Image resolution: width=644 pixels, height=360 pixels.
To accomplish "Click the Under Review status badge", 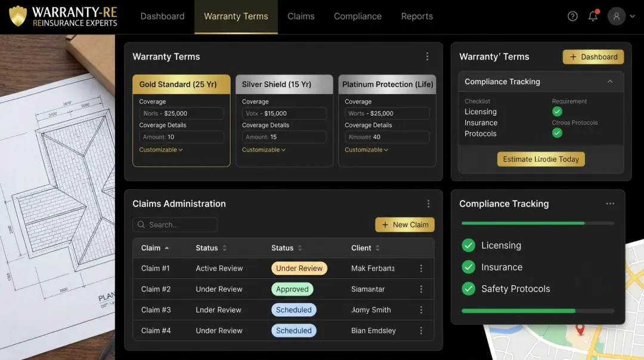I will click(x=299, y=268).
